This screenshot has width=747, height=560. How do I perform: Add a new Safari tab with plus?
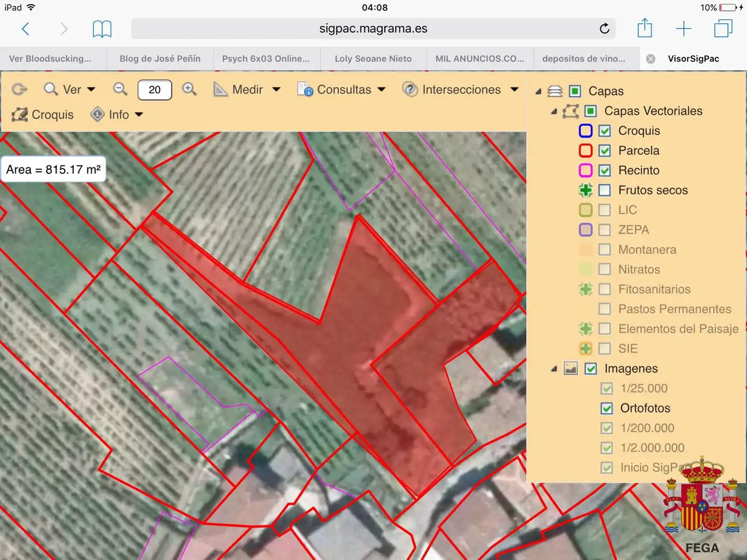point(684,29)
